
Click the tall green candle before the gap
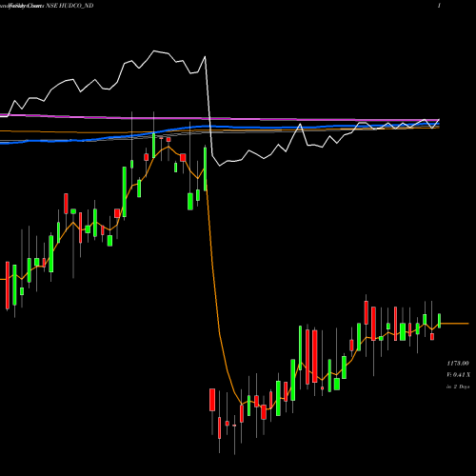tap(205, 169)
